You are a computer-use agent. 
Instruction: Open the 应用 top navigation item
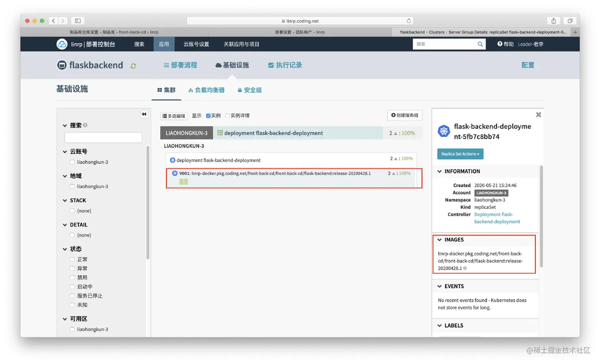pyautogui.click(x=164, y=44)
